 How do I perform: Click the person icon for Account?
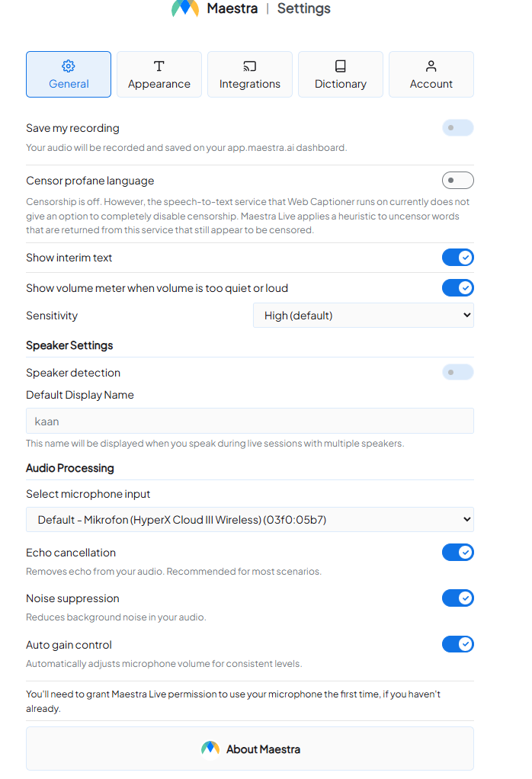pyautogui.click(x=431, y=66)
